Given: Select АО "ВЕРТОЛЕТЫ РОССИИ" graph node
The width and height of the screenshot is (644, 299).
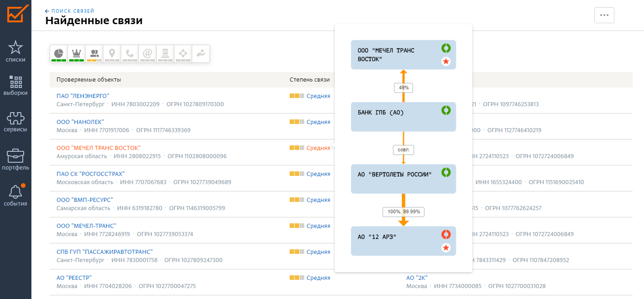Looking at the screenshot, I should click(x=403, y=179).
